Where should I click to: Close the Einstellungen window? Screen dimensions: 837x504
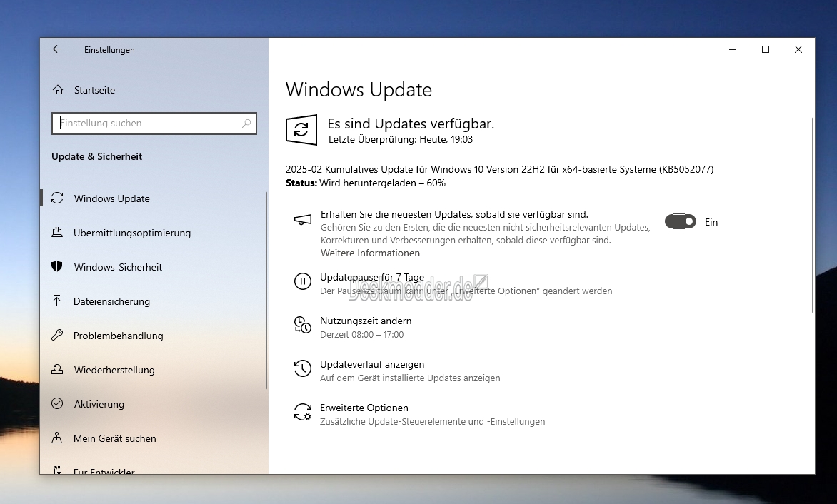click(798, 49)
